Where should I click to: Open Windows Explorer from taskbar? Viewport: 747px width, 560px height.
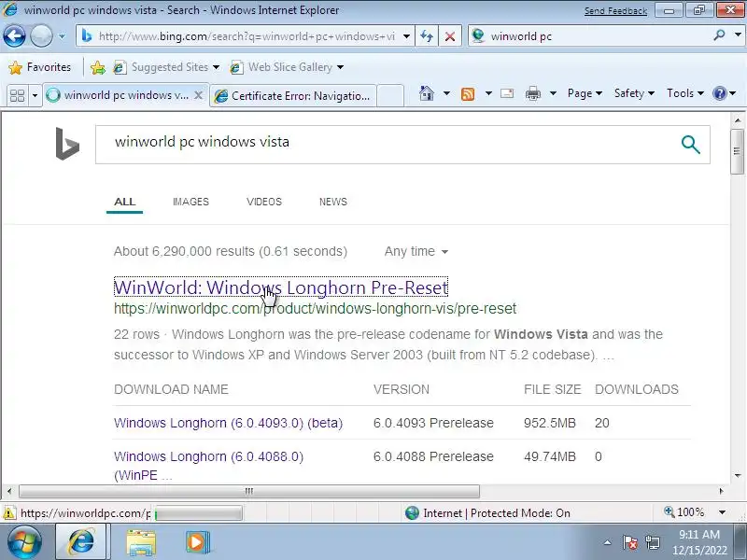[141, 542]
